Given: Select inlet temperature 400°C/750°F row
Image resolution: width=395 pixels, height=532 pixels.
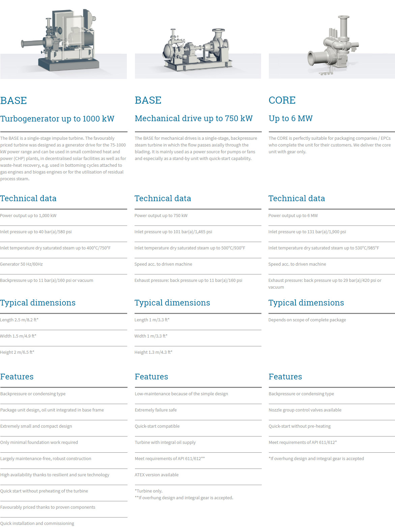Looking at the screenshot, I should point(55,248).
